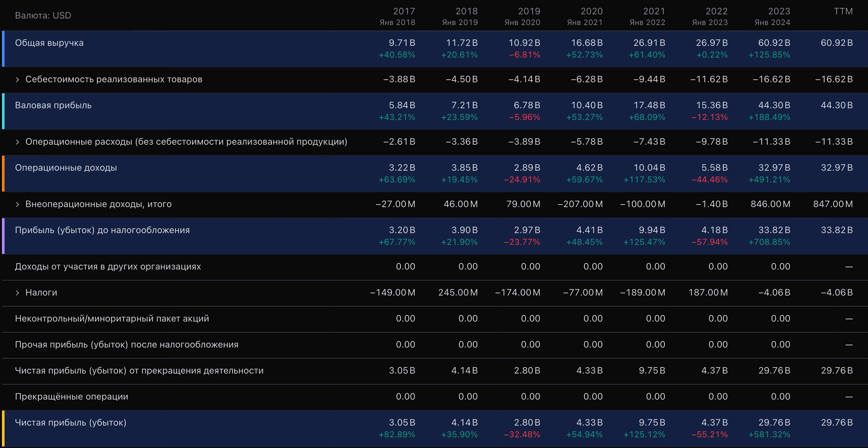Click orange color marker beside Операционные доходы
This screenshot has height=448, width=868.
coord(3,173)
